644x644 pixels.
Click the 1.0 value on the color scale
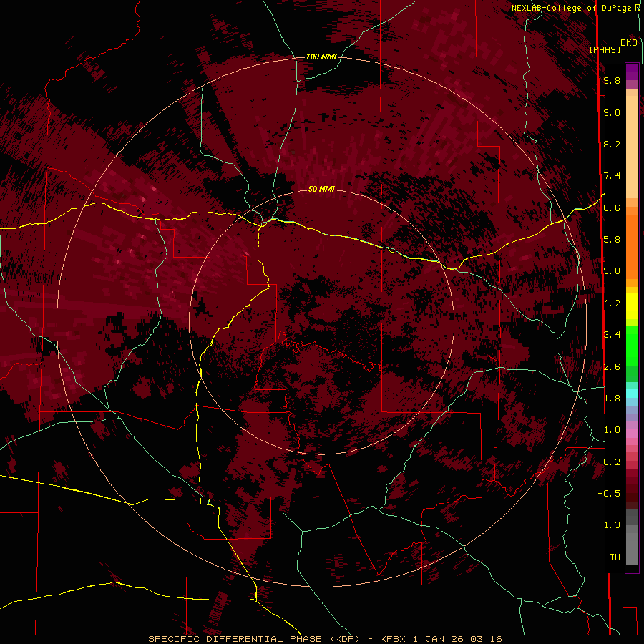pos(612,430)
